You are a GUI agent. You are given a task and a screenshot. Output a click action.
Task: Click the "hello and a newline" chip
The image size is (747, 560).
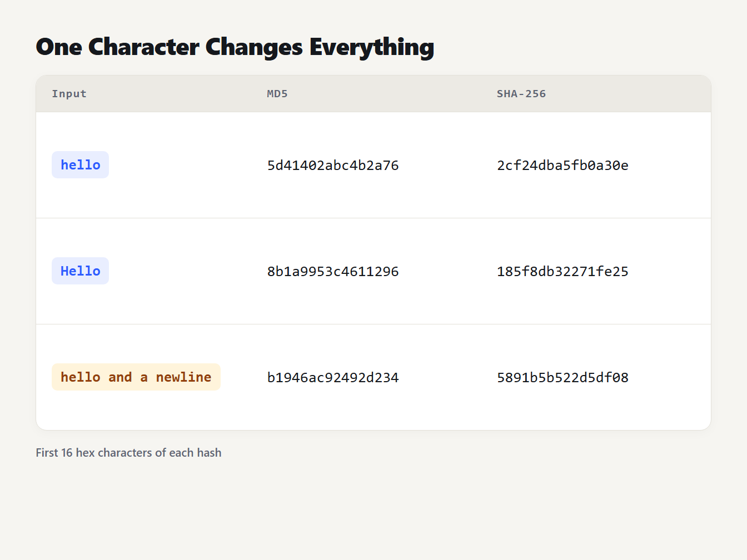[x=136, y=377]
